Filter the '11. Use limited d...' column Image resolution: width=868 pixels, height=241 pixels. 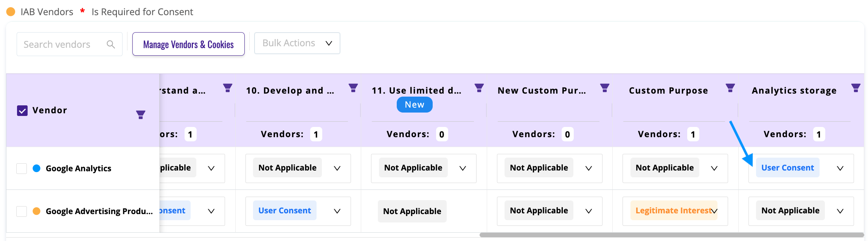(479, 88)
